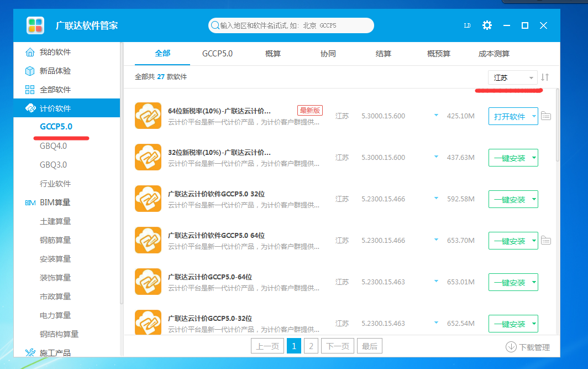Click app icon of 广联达云计价软件GCCP5.0 32位
Image resolution: width=588 pixels, height=369 pixels.
tap(148, 199)
